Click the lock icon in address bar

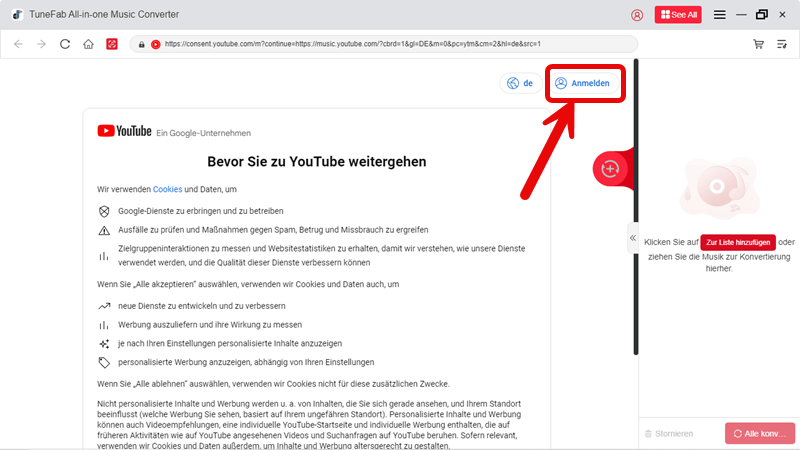pyautogui.click(x=142, y=44)
